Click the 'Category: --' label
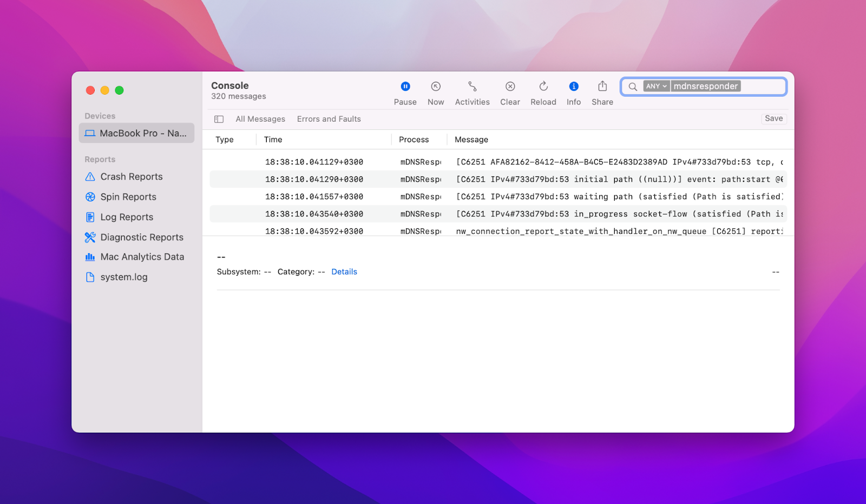Image resolution: width=866 pixels, height=504 pixels. 301,272
